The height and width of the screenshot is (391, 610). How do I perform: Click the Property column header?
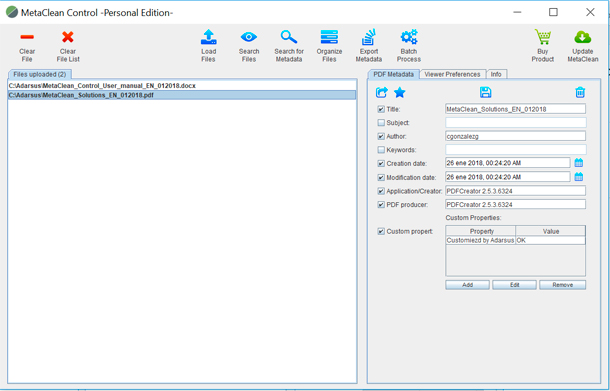pyautogui.click(x=481, y=231)
